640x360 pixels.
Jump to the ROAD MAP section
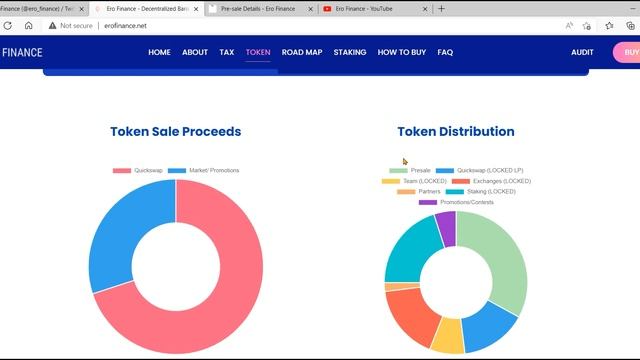pos(302,52)
